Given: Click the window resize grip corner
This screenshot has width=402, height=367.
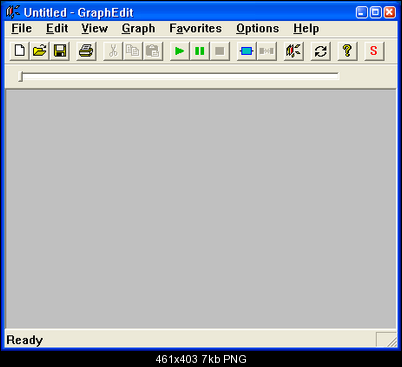Looking at the screenshot, I should (392, 342).
